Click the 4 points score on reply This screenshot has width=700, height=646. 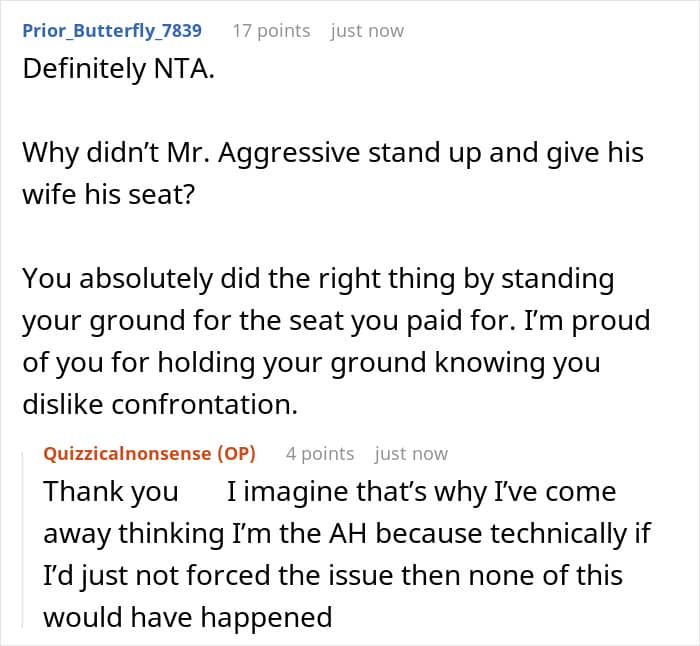pyautogui.click(x=320, y=454)
